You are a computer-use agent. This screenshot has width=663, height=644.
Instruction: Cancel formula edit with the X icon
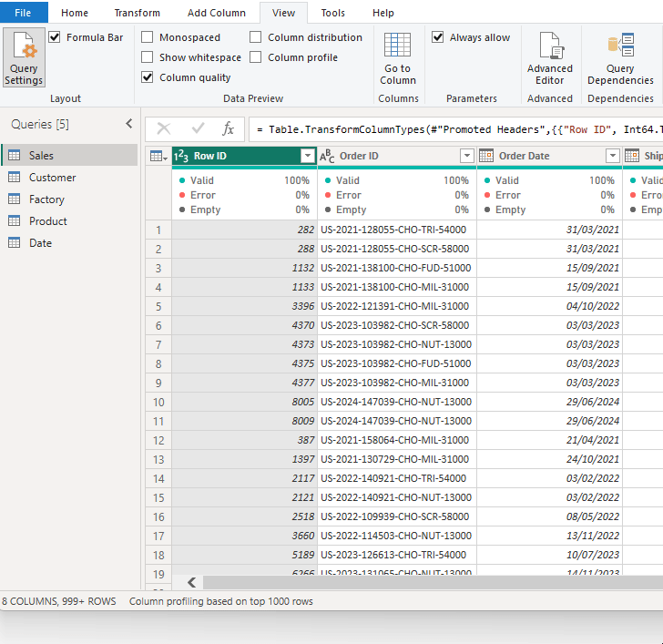(x=164, y=128)
